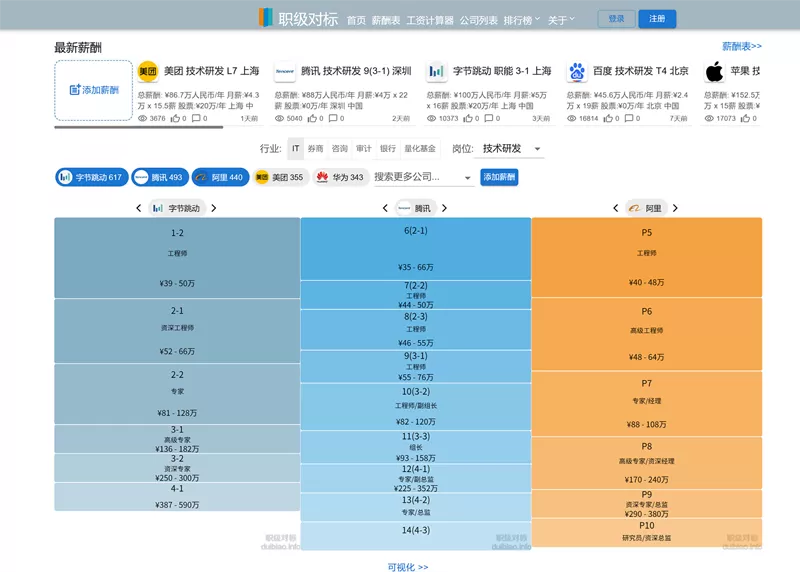Click Alibaba P10 研究员 level block
800x572 pixels.
coord(646,533)
